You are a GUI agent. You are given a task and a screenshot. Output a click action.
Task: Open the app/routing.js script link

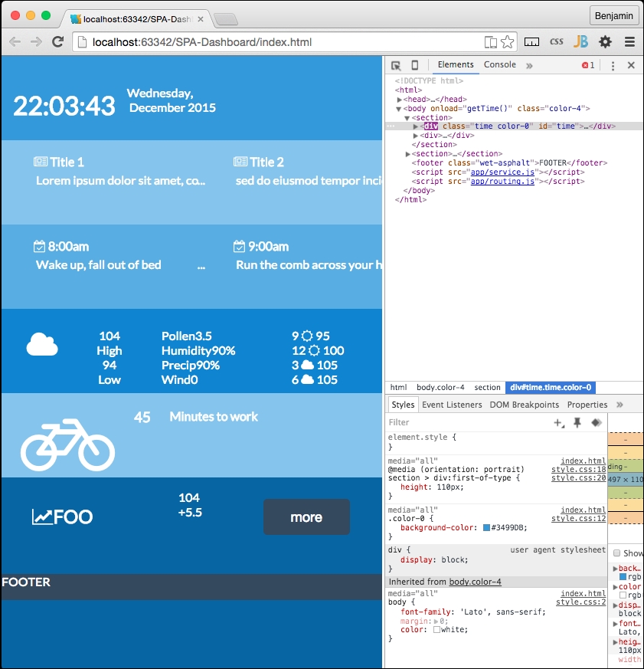502,182
